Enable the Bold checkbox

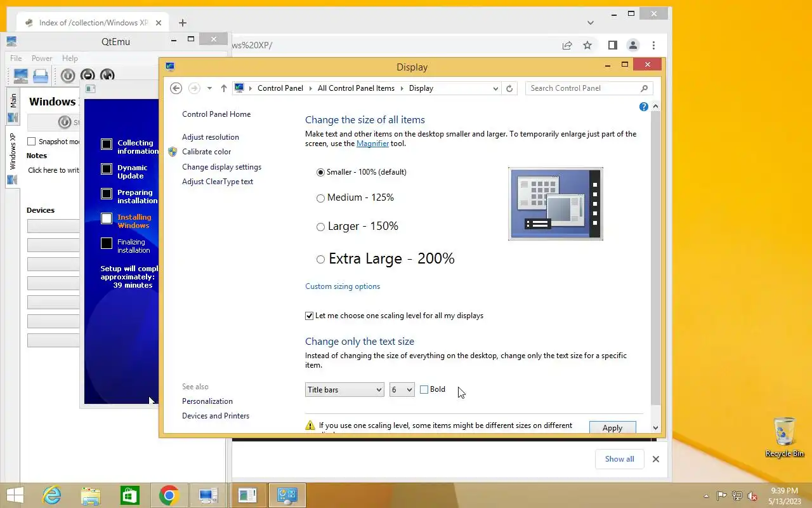point(424,389)
